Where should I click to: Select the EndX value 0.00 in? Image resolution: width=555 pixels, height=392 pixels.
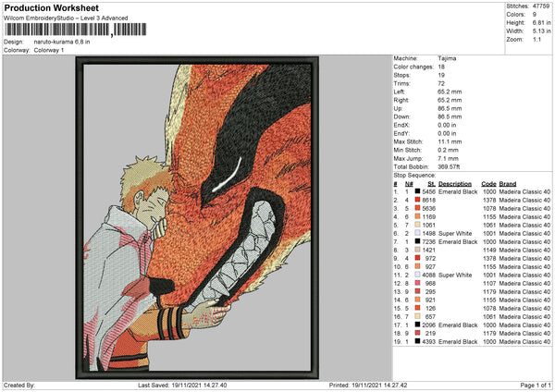pyautogui.click(x=447, y=125)
